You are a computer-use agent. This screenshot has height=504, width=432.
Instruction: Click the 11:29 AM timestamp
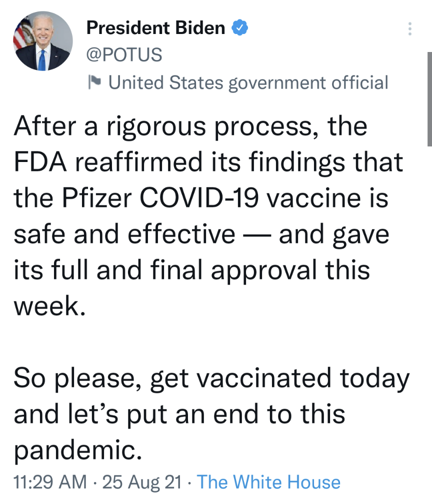[x=50, y=482]
